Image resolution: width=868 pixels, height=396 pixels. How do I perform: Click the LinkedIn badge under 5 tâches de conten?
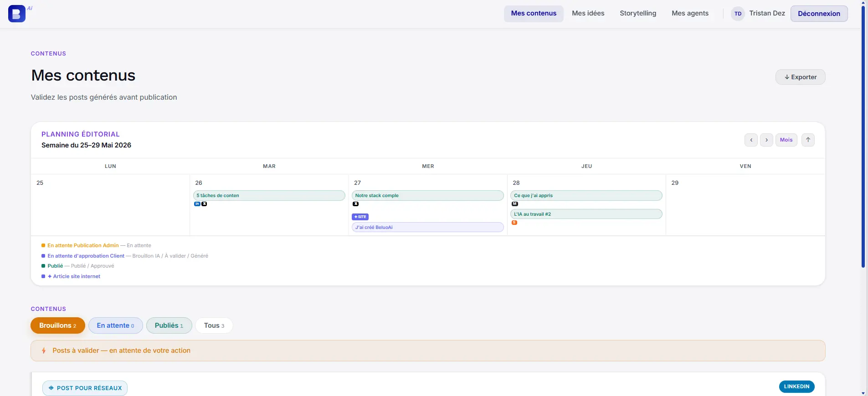pyautogui.click(x=197, y=204)
